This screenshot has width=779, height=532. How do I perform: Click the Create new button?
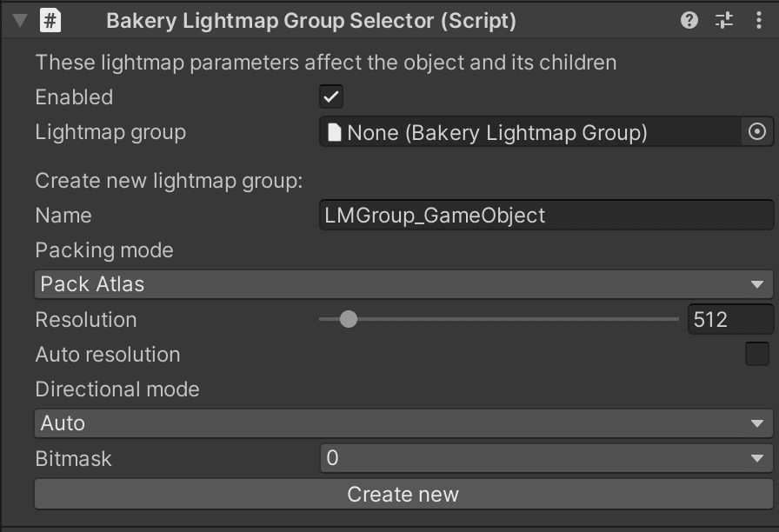402,494
